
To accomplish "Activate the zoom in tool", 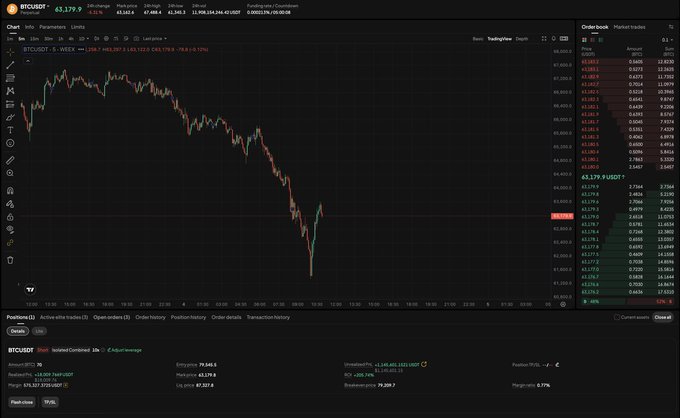I will click(x=10, y=173).
